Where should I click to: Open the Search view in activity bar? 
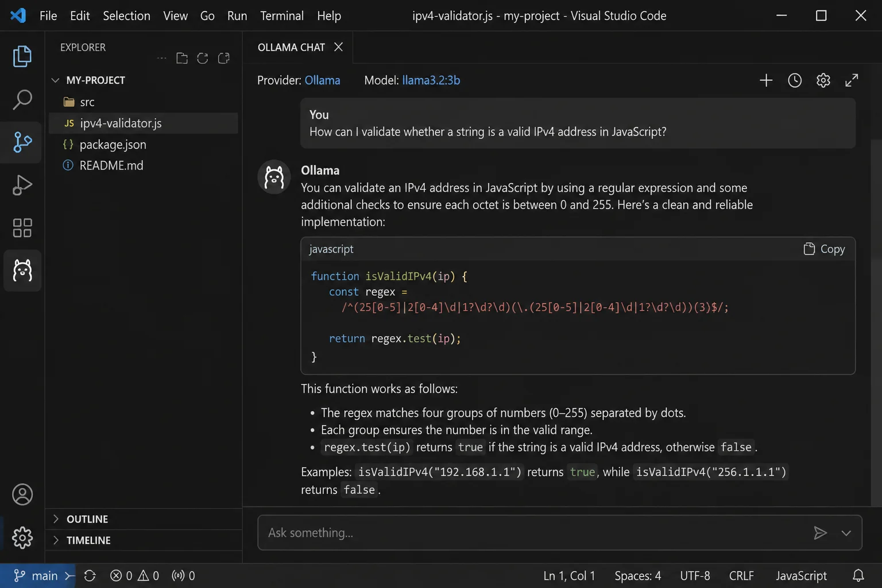(x=22, y=99)
